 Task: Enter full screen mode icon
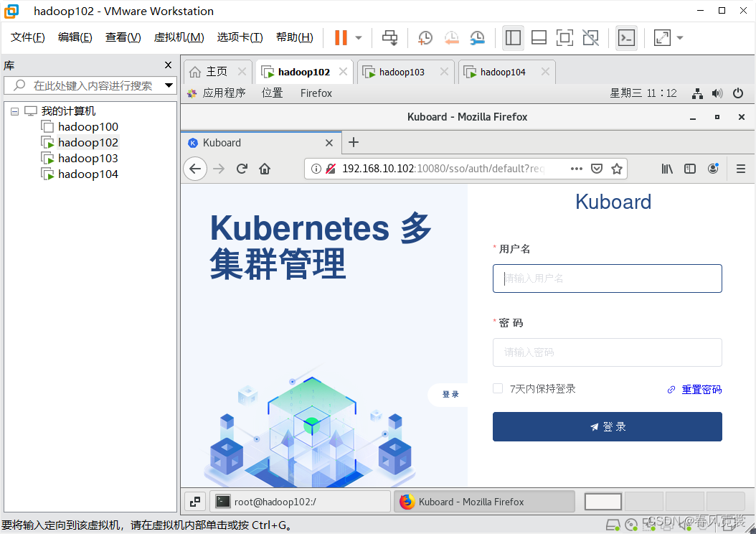tap(564, 37)
